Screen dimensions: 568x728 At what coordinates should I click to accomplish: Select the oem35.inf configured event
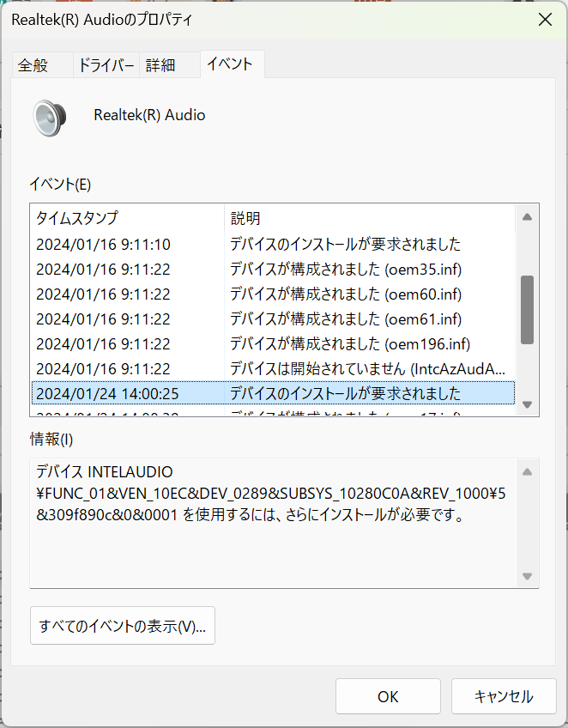pyautogui.click(x=273, y=270)
